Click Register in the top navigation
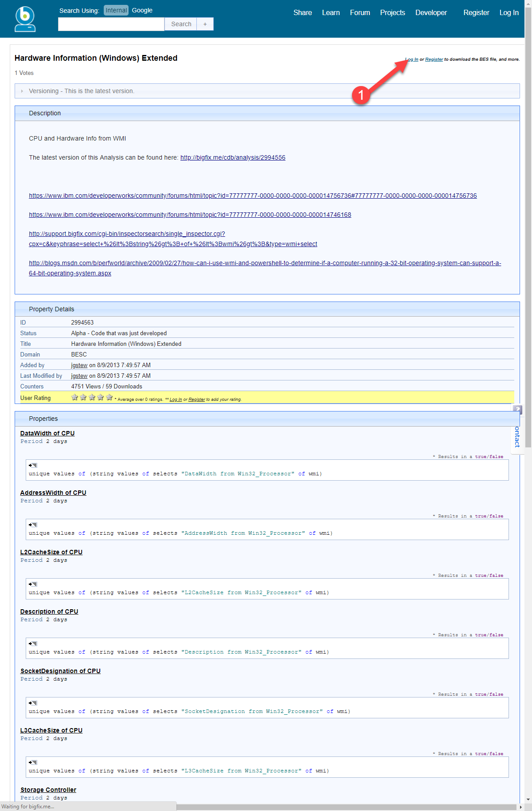 [477, 12]
